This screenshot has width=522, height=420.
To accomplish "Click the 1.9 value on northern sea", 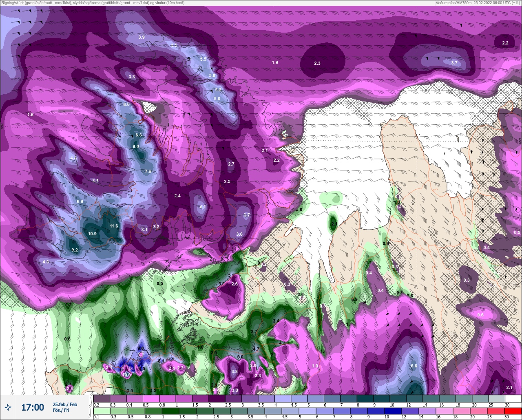I will click(x=275, y=62).
